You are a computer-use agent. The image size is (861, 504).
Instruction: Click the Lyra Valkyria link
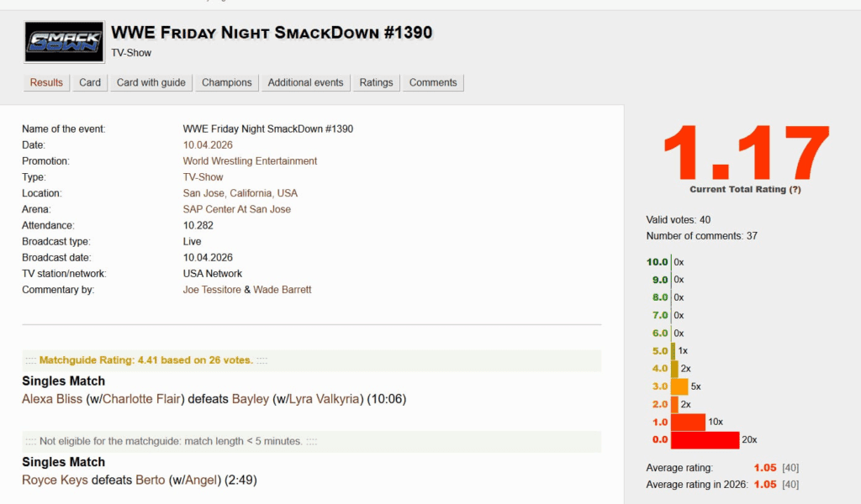click(324, 399)
